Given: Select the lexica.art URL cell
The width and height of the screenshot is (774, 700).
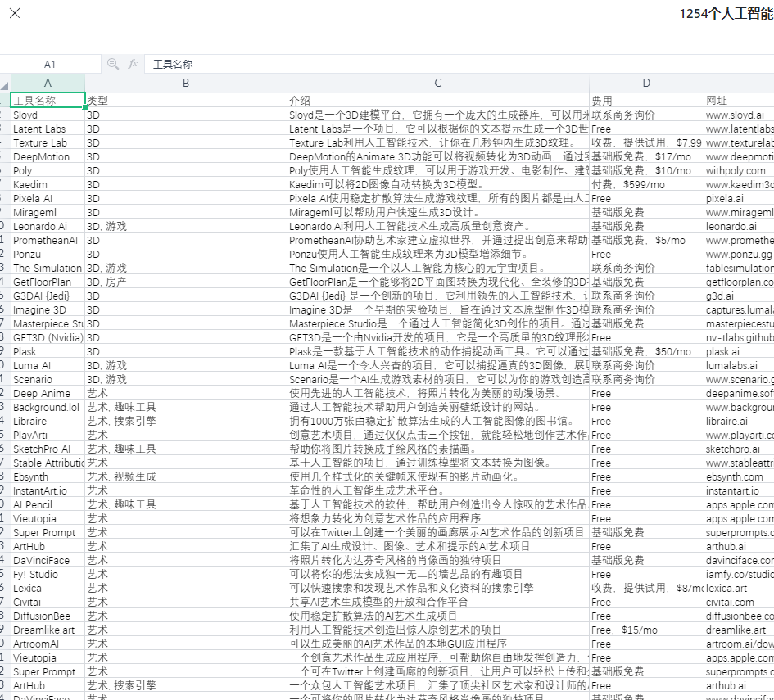Looking at the screenshot, I should pyautogui.click(x=739, y=588).
